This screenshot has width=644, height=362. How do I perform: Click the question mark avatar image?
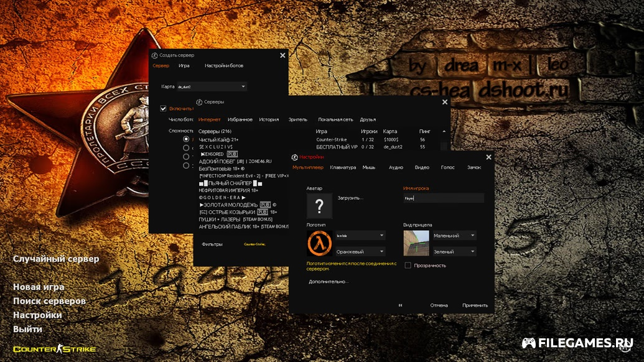point(320,206)
